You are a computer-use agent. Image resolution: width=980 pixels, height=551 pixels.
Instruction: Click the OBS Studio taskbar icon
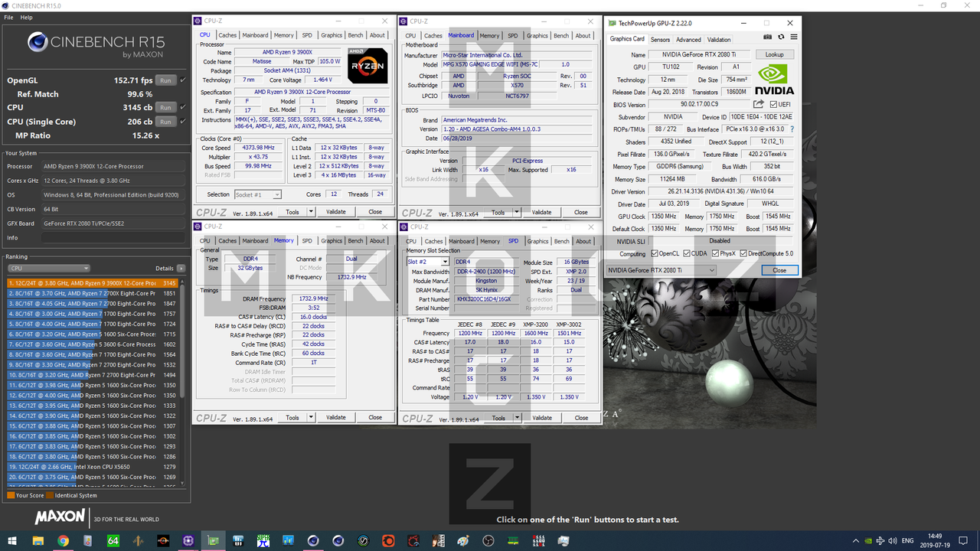[488, 541]
